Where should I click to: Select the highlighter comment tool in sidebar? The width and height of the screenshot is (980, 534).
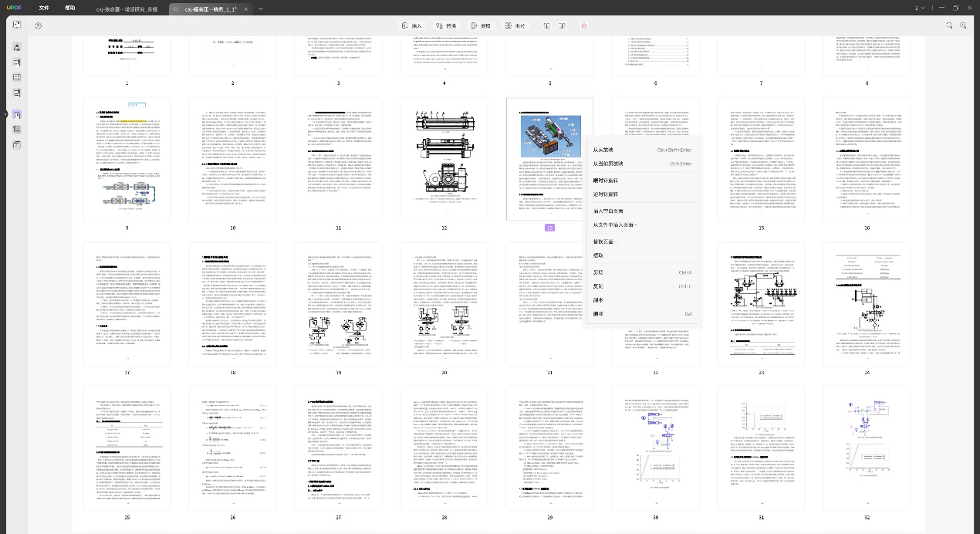[x=17, y=47]
